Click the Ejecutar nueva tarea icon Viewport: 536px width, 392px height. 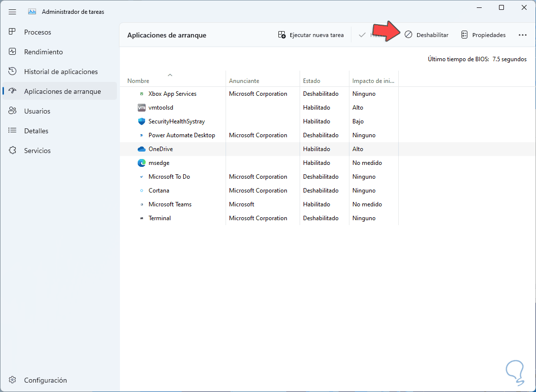pos(282,35)
